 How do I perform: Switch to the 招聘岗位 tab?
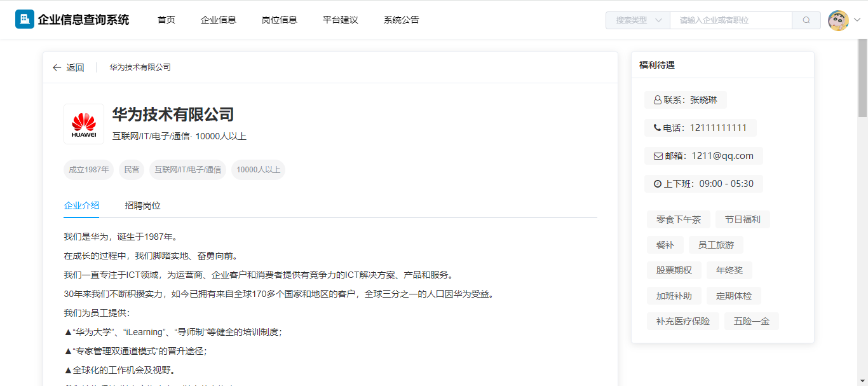coord(142,205)
